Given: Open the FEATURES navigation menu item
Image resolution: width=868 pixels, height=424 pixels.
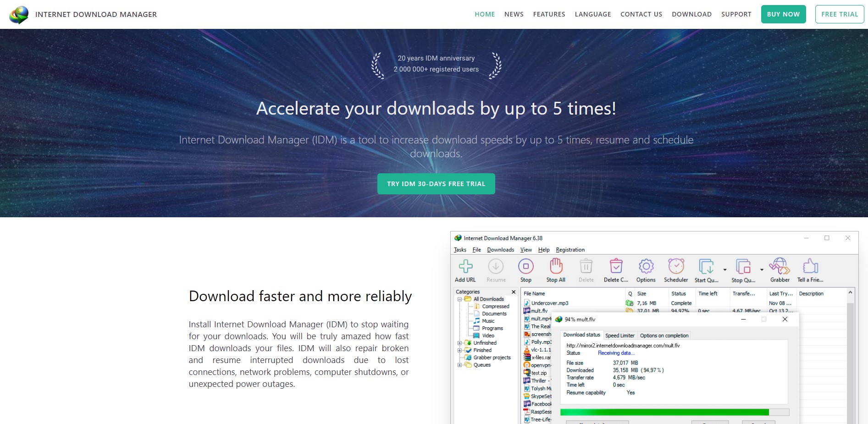Looking at the screenshot, I should 549,14.
